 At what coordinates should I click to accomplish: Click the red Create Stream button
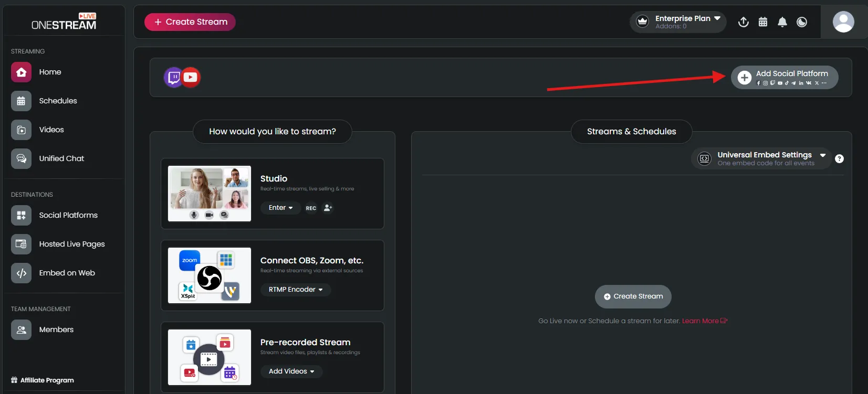(190, 22)
